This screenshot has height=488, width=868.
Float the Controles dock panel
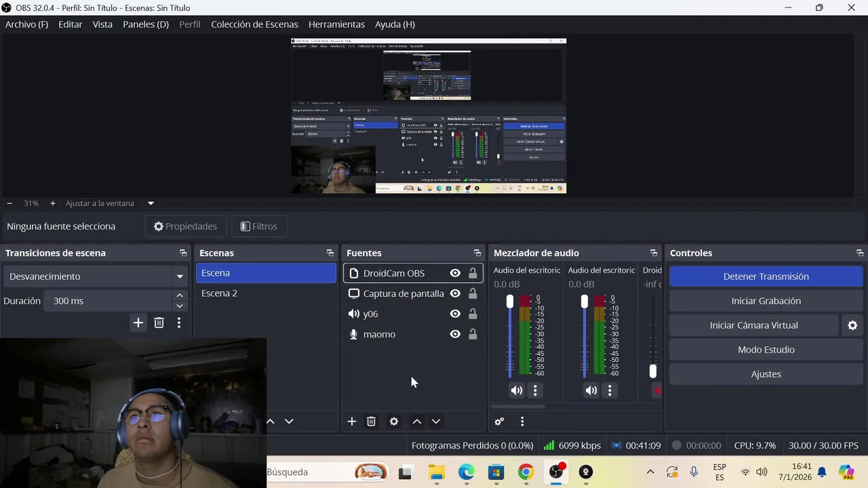860,253
